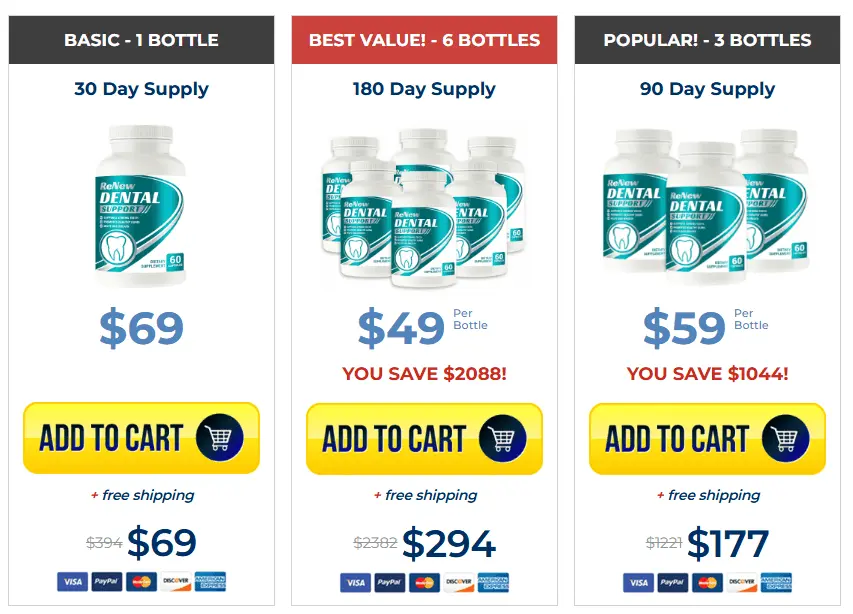Select the BEST VALUE 6 Bottles header

click(424, 40)
